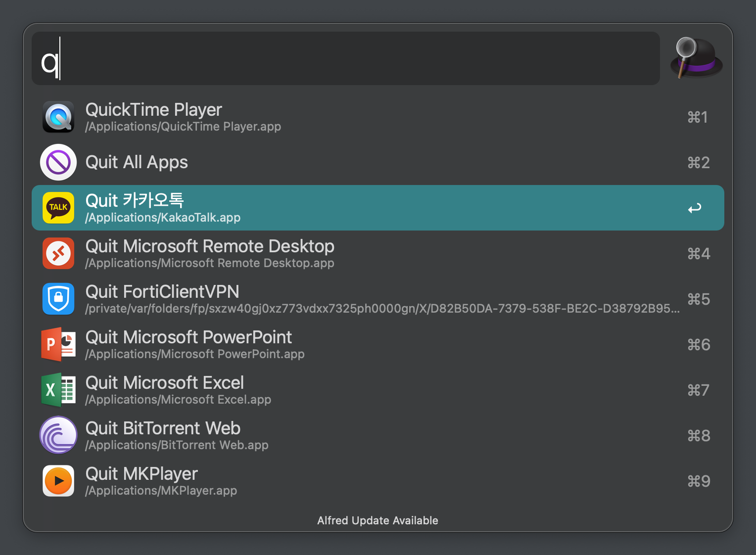Click the Microsoft PowerPoint icon
Viewport: 756px width, 555px height.
[x=58, y=344]
